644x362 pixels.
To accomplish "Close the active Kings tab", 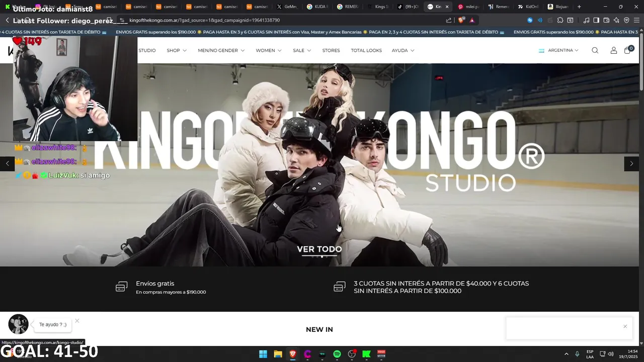I will (447, 7).
